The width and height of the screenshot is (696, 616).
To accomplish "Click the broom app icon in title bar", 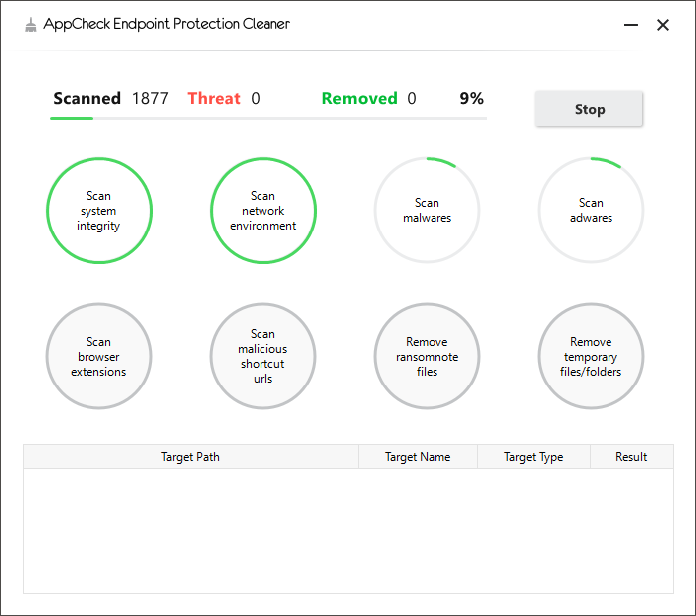I will pos(30,25).
